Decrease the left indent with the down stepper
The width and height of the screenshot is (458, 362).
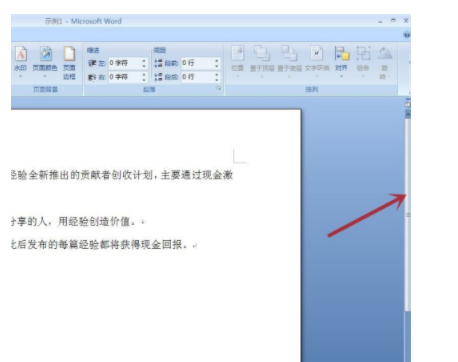(x=144, y=66)
